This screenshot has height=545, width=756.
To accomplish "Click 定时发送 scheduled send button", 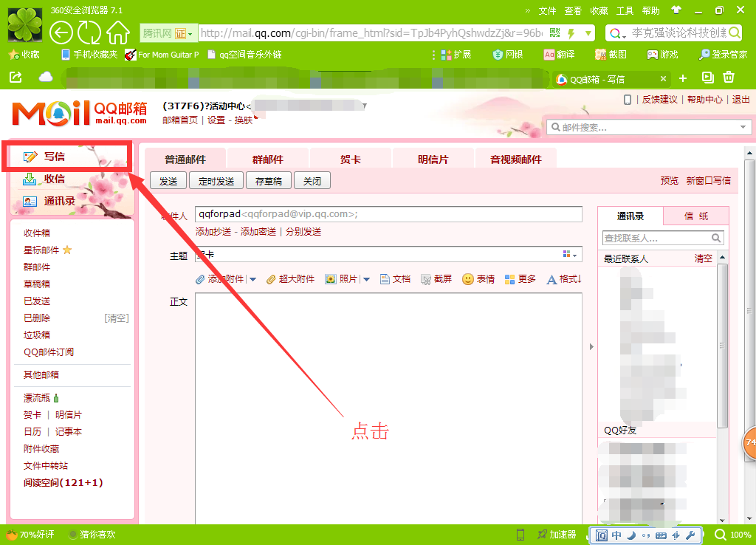I will point(216,181).
